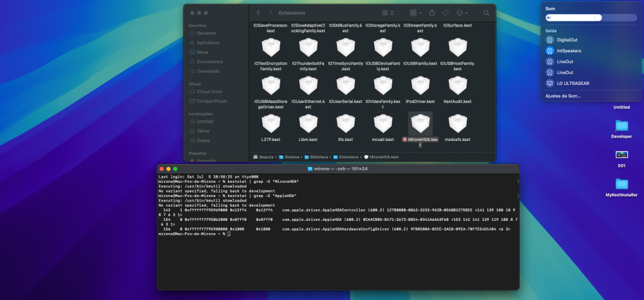Screen dimensions: 644x300
Task: Click the Finder tags icon
Action: [446, 13]
